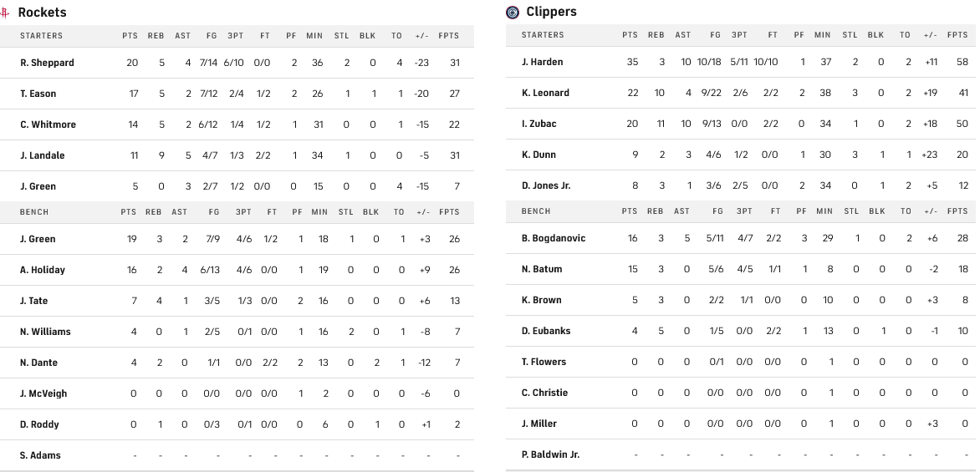Select P. Baldwin Jr. in Clippers bench
This screenshot has height=472, width=980.
pyautogui.click(x=550, y=454)
